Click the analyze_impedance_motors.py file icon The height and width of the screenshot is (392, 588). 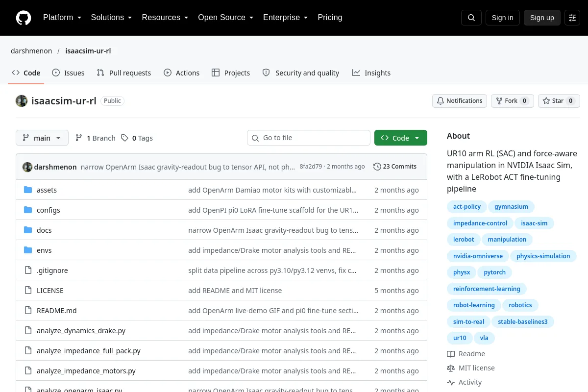[x=28, y=371]
